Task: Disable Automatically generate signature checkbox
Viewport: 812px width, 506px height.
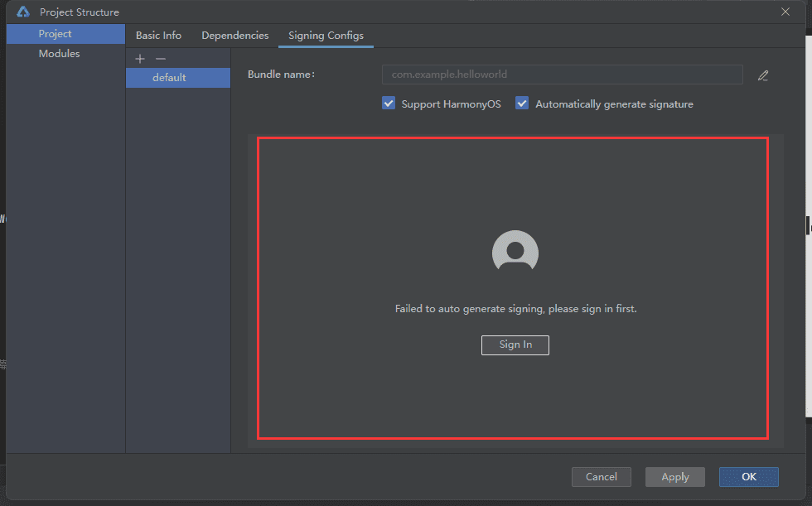Action: 522,104
